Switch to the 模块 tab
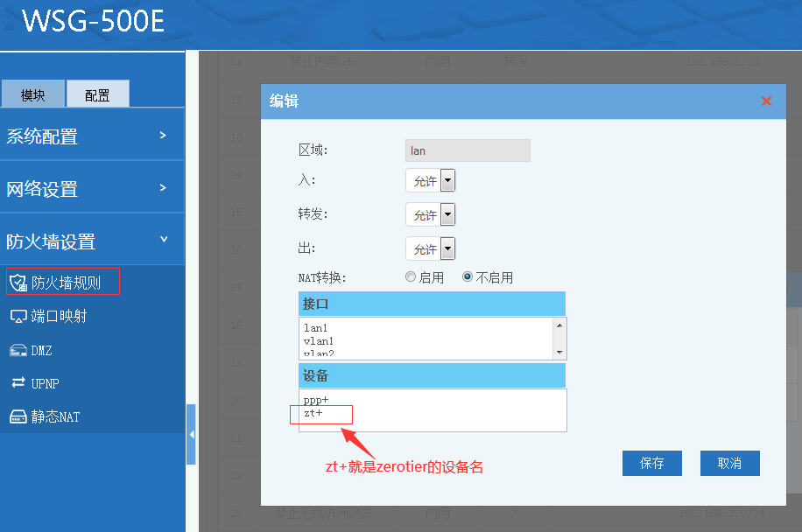The width and height of the screenshot is (802, 532). [33, 95]
